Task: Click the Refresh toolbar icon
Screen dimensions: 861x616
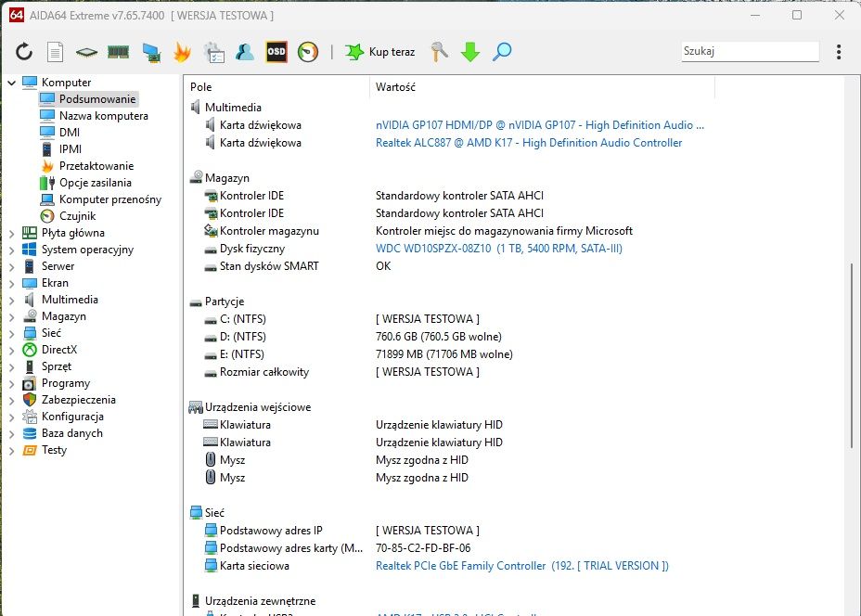Action: click(23, 52)
